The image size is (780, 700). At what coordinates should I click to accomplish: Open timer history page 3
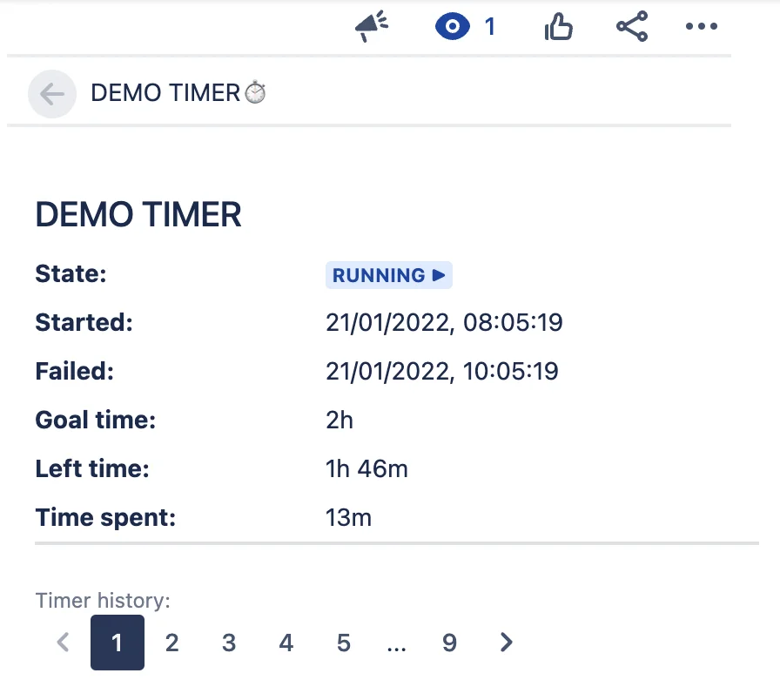tap(229, 643)
